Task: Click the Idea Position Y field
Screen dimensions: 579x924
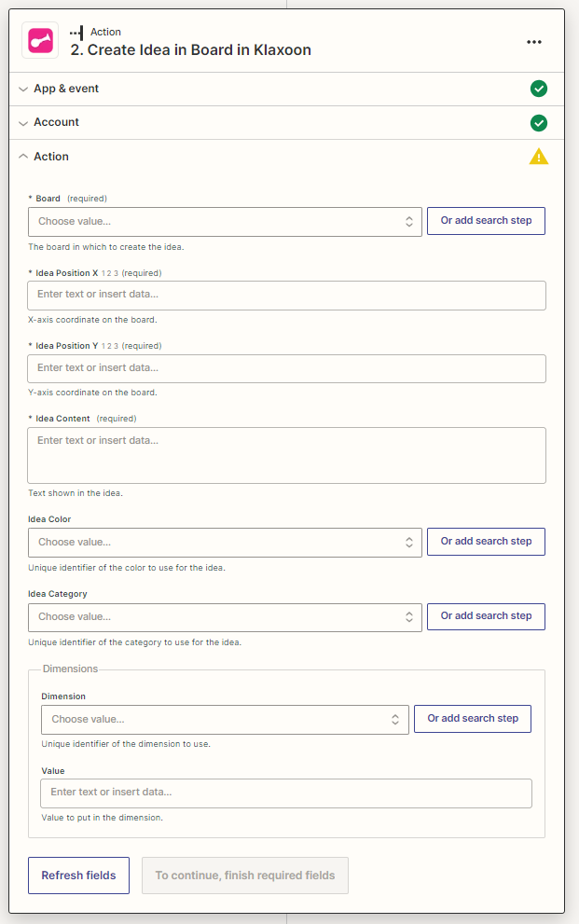Action: pos(286,368)
